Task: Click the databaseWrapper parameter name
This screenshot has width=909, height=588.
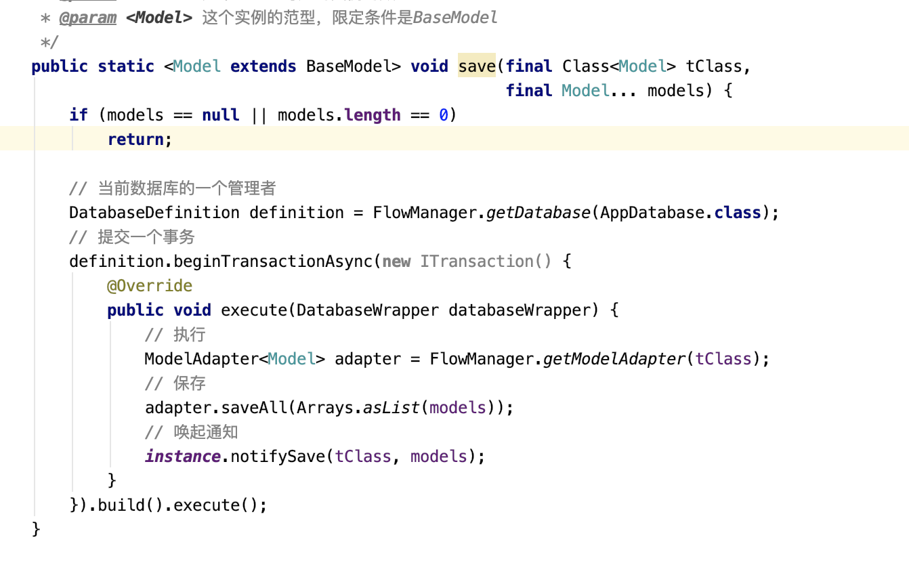Action: click(x=520, y=310)
